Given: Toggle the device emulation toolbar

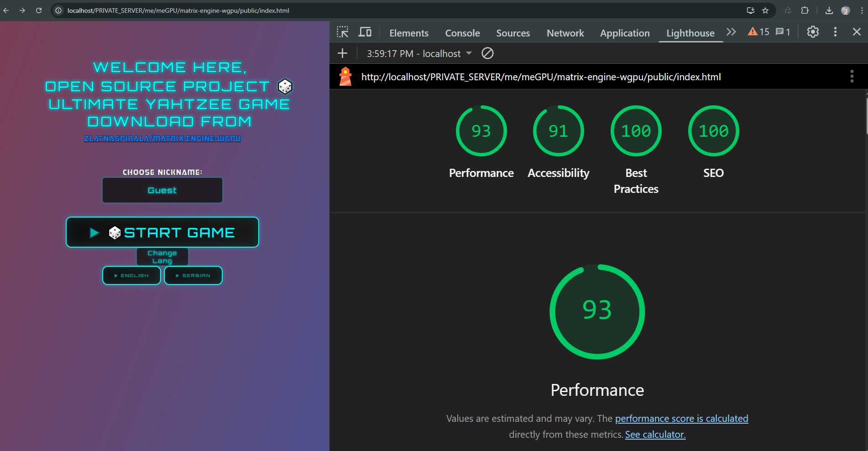Looking at the screenshot, I should click(x=365, y=31).
